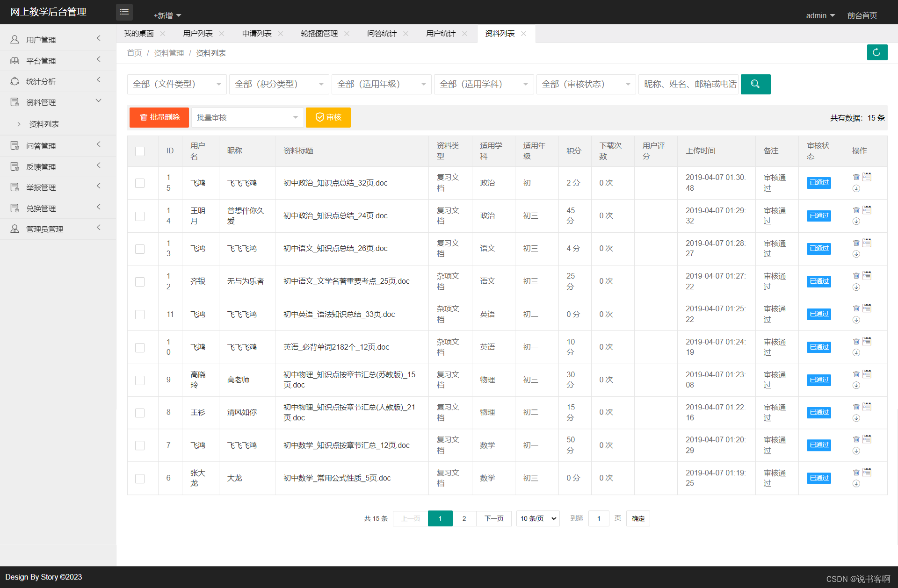Go to page 2 in pagination
Viewport: 898px width, 588px height.
(x=464, y=518)
